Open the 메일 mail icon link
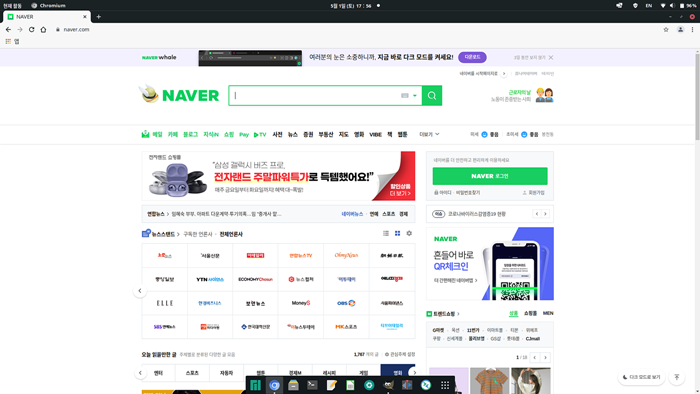This screenshot has width=700, height=394. coord(152,134)
